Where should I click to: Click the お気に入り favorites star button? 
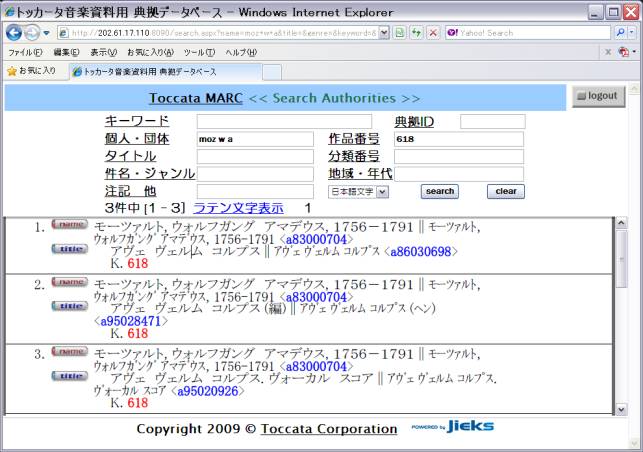[32, 71]
